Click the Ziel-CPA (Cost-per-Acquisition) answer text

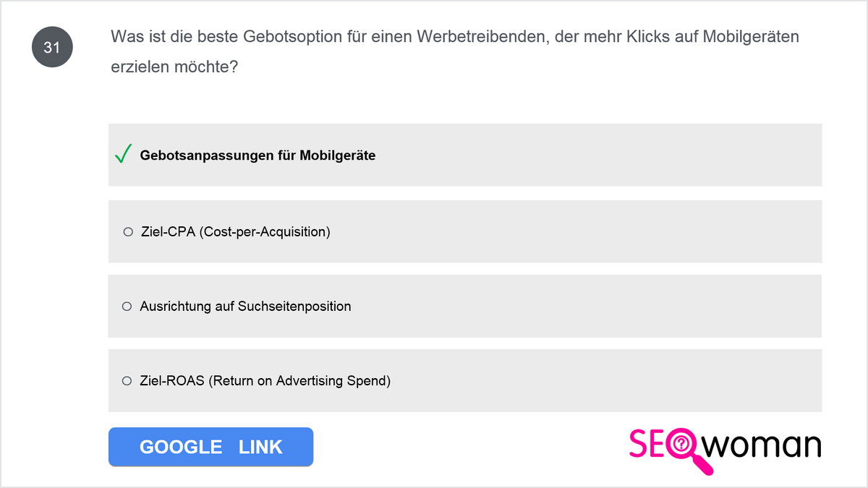coord(236,232)
